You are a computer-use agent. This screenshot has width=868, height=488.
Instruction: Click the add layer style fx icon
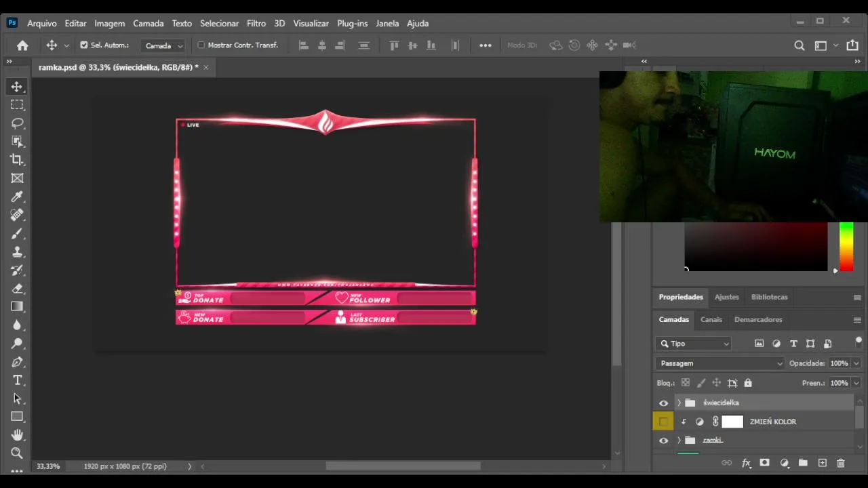746,463
